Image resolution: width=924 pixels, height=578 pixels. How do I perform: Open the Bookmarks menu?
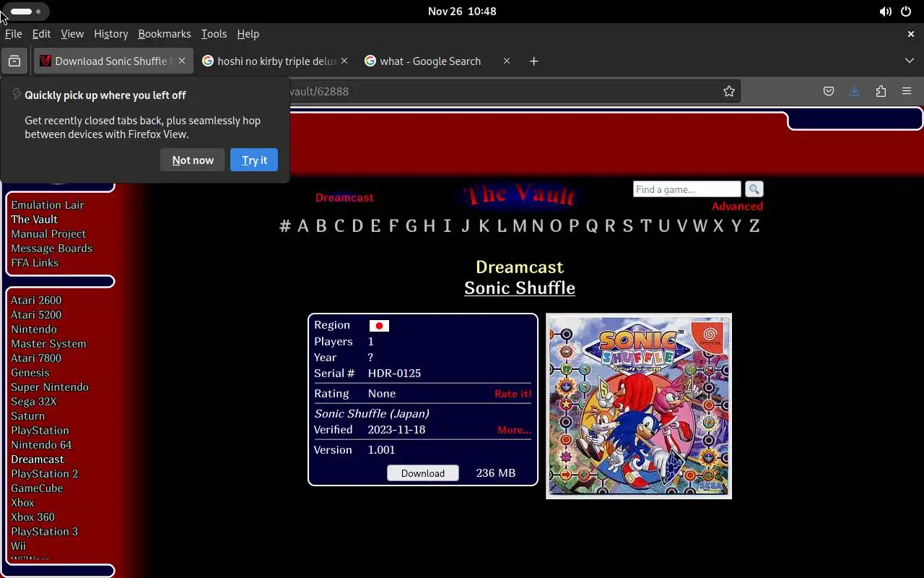coord(165,34)
